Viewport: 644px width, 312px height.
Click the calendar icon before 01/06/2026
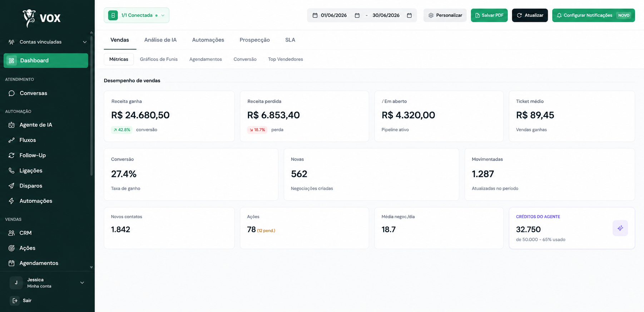pos(315,15)
